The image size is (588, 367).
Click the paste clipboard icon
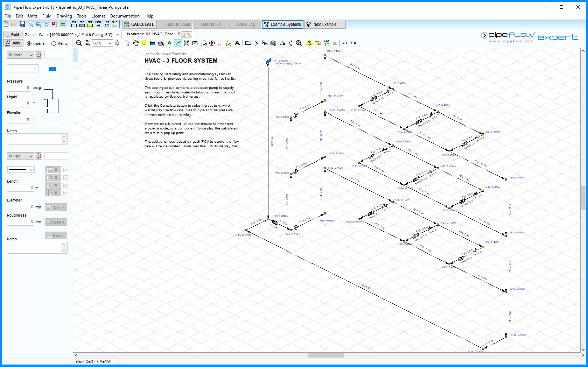pos(273,43)
